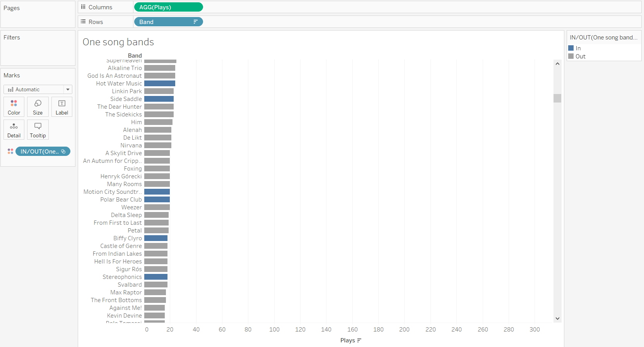
Task: Click the A Skylit Drive label
Action: pyautogui.click(x=124, y=153)
